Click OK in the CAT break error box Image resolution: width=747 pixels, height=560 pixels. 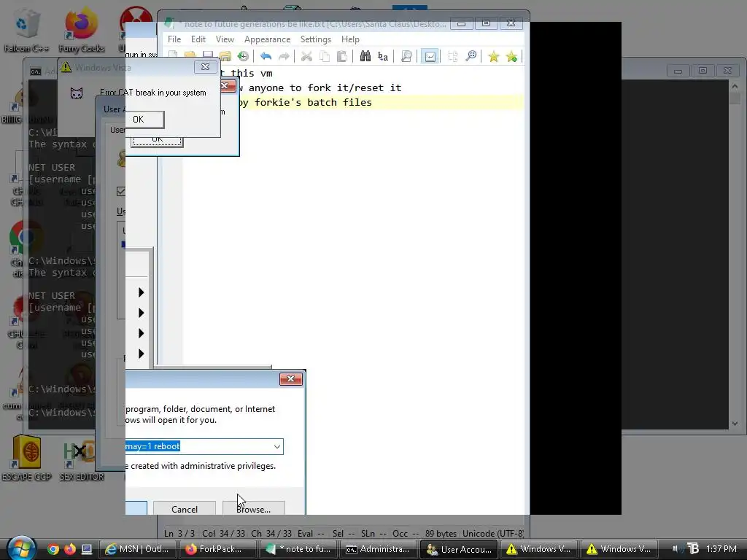pos(145,119)
